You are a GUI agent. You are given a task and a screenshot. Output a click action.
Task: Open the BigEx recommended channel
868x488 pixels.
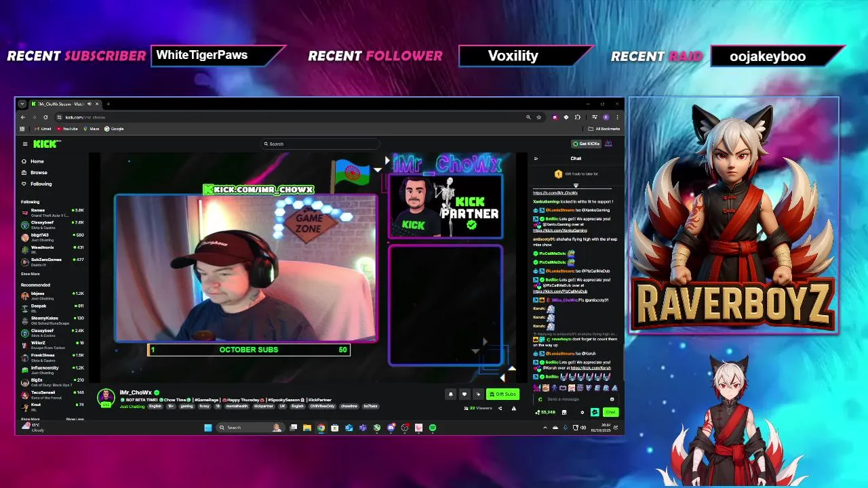tap(52, 382)
